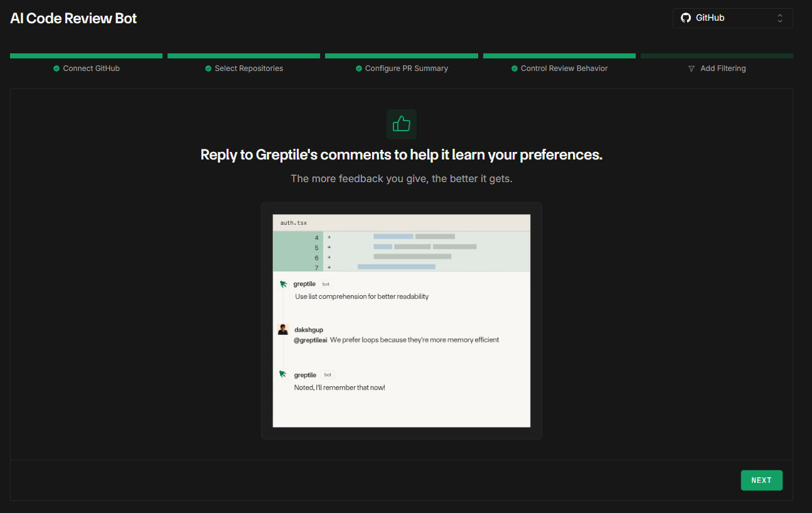Click 'Use list comprehension for better readability' text
The image size is (812, 513).
362,296
